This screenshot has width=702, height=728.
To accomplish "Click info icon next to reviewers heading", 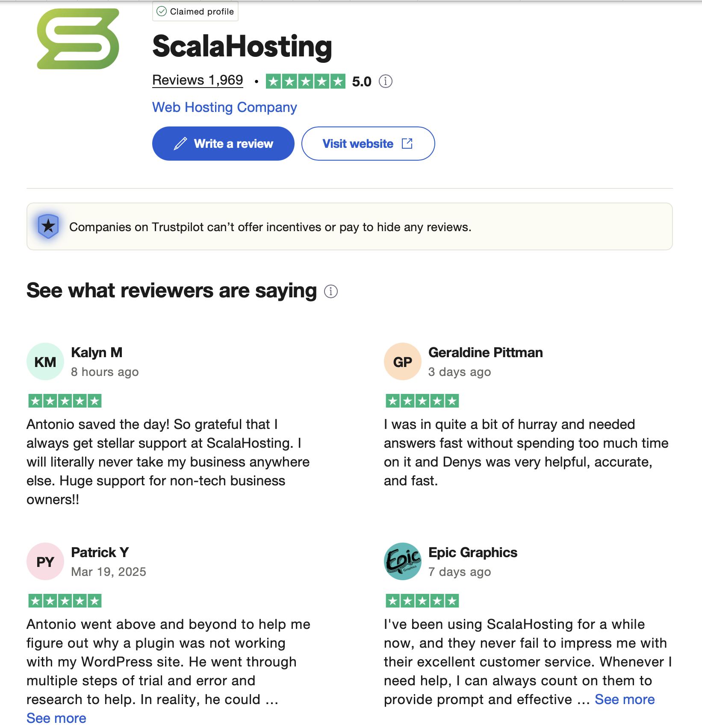I will [331, 291].
